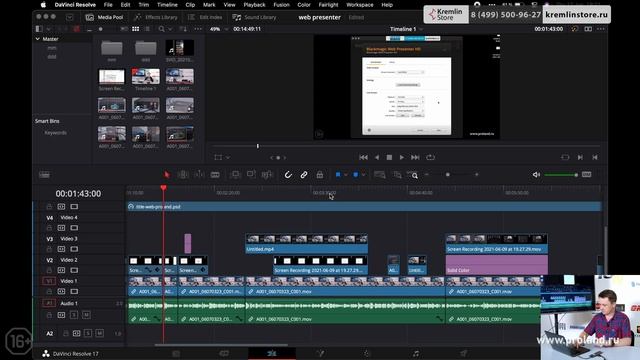Screen dimensions: 640x360
Task: Open the Edit page tab at bottom
Action: (x=272, y=353)
